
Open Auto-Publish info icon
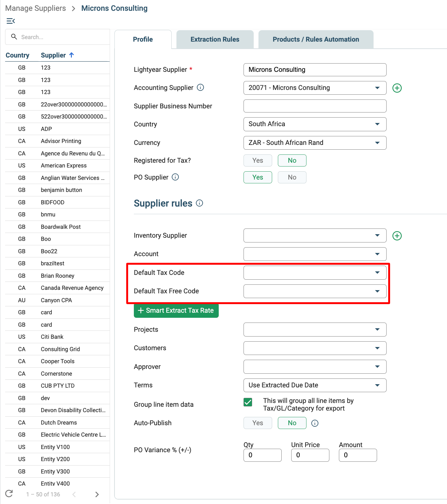tap(315, 423)
